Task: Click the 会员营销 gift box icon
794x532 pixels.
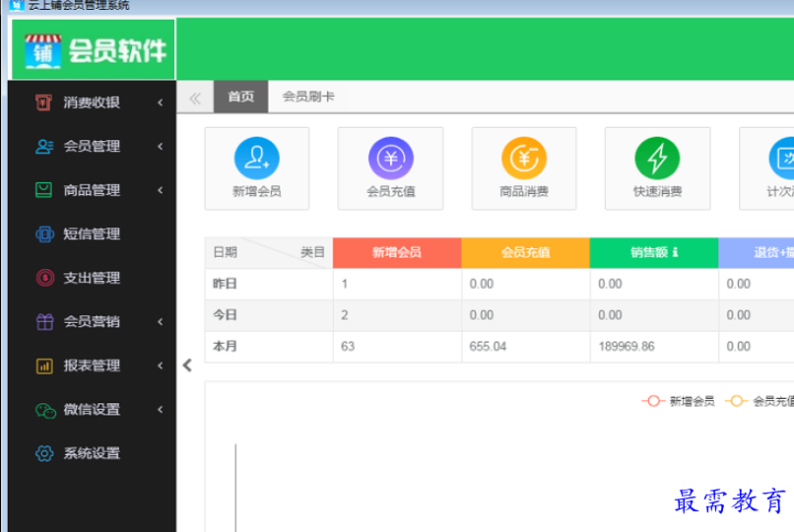Action: click(44, 322)
